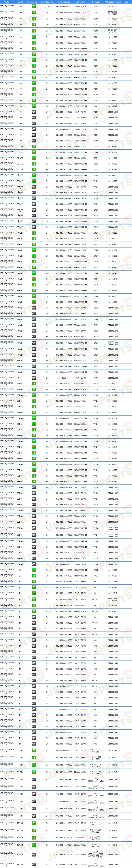
Task: Select the 01.1994 -> production years cell
Action: pyautogui.click(x=64, y=378)
